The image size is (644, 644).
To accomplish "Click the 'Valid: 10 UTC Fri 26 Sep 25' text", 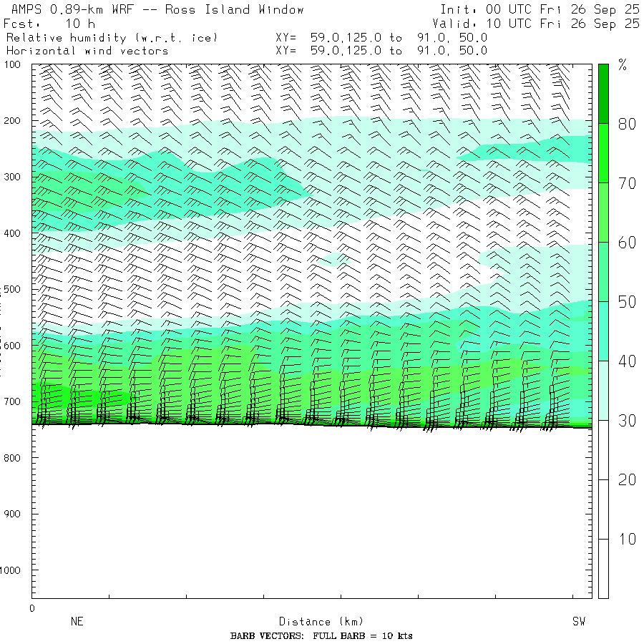I will pyautogui.click(x=536, y=24).
